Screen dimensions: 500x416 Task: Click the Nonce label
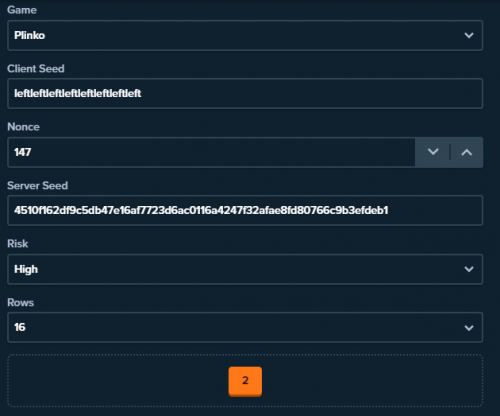click(x=23, y=127)
